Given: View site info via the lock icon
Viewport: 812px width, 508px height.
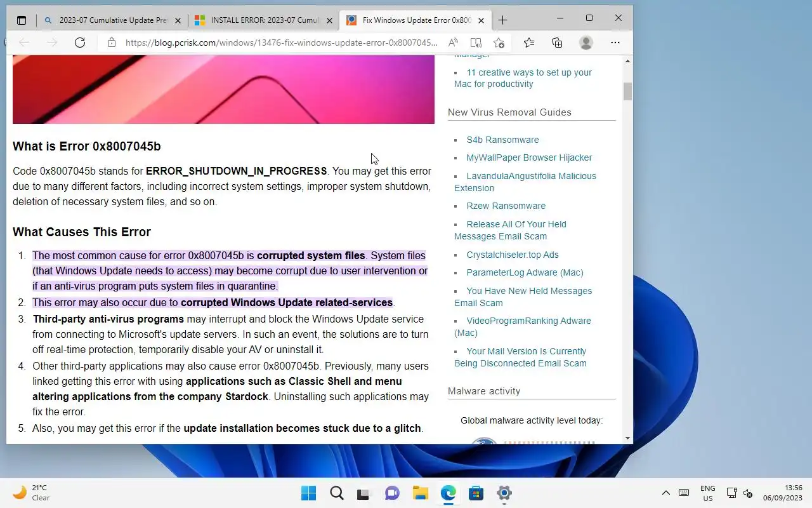Looking at the screenshot, I should 112,43.
